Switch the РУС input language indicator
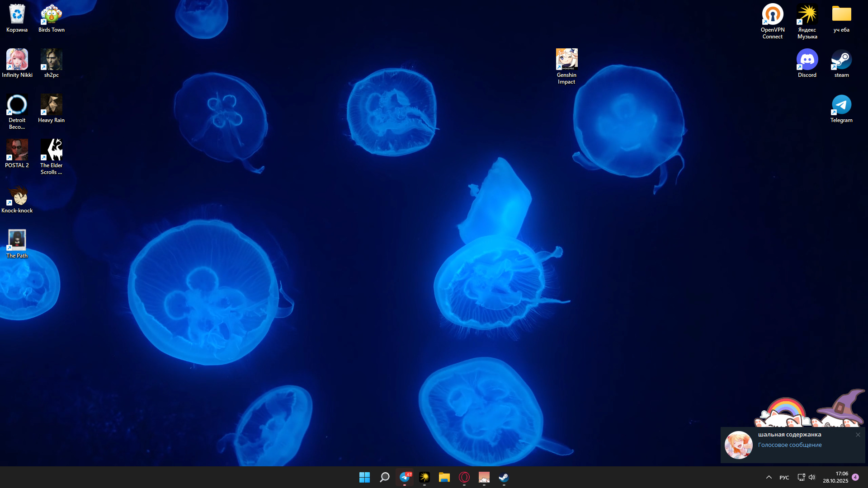The image size is (868, 488). click(x=784, y=478)
